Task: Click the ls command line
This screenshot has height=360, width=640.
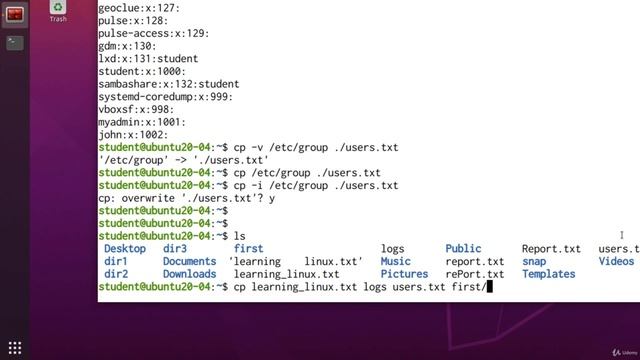Action: pyautogui.click(x=172, y=236)
